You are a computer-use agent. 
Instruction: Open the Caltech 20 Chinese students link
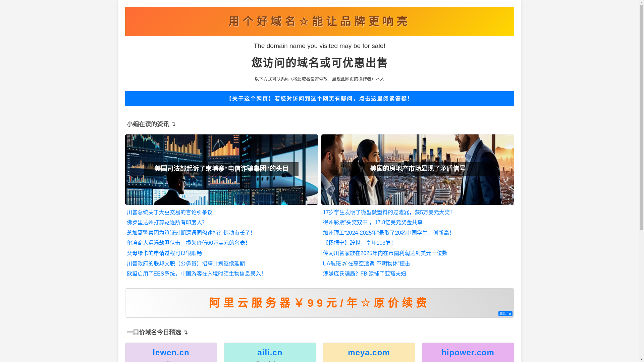click(x=387, y=233)
